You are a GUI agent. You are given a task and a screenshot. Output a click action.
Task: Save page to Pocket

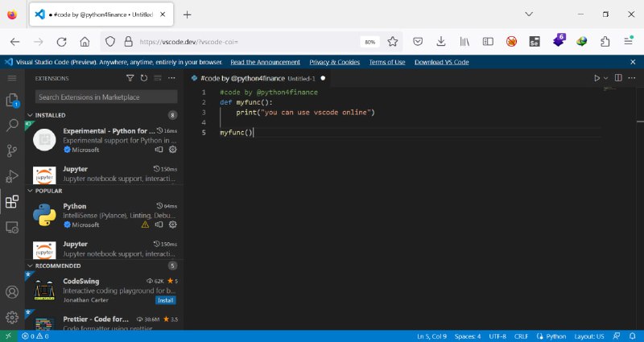coord(418,42)
